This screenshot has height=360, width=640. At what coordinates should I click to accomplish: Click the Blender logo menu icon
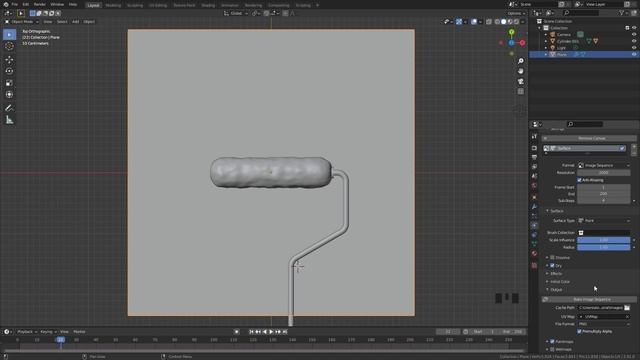click(6, 4)
